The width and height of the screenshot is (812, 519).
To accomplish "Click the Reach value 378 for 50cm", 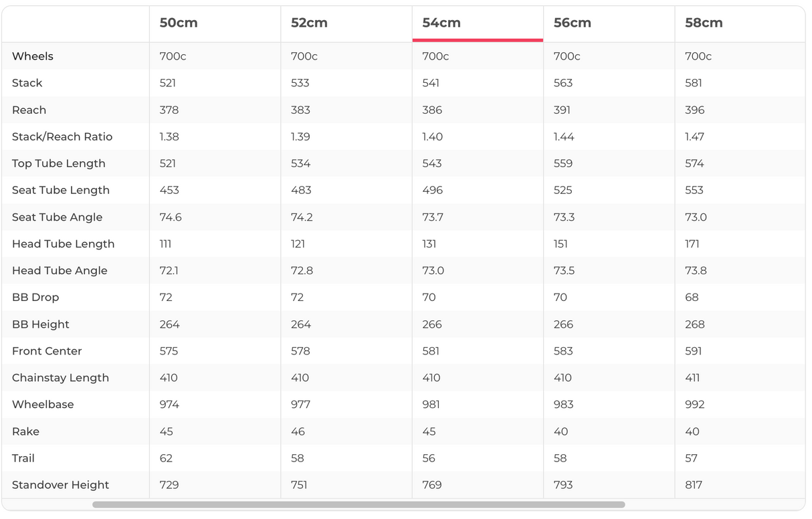I will tap(169, 110).
